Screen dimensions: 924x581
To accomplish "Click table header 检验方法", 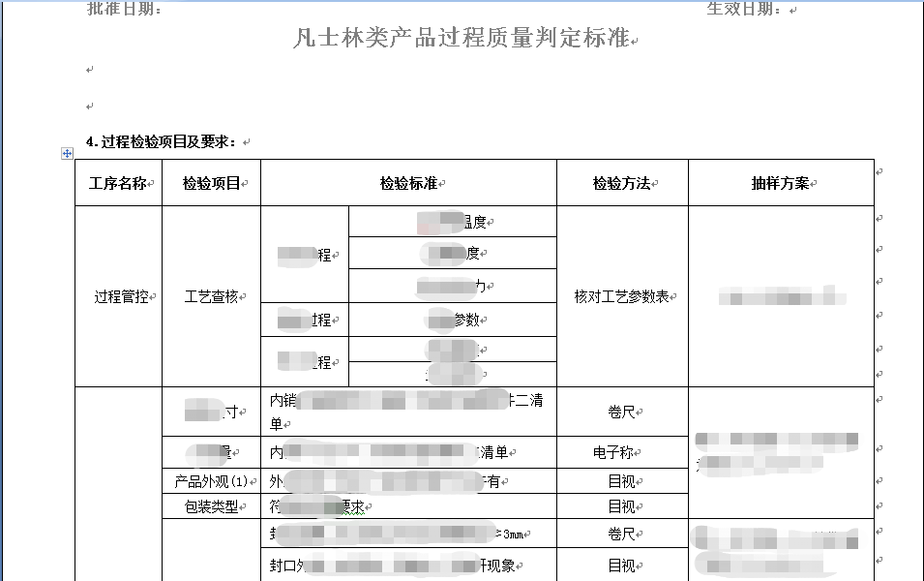I will (622, 183).
